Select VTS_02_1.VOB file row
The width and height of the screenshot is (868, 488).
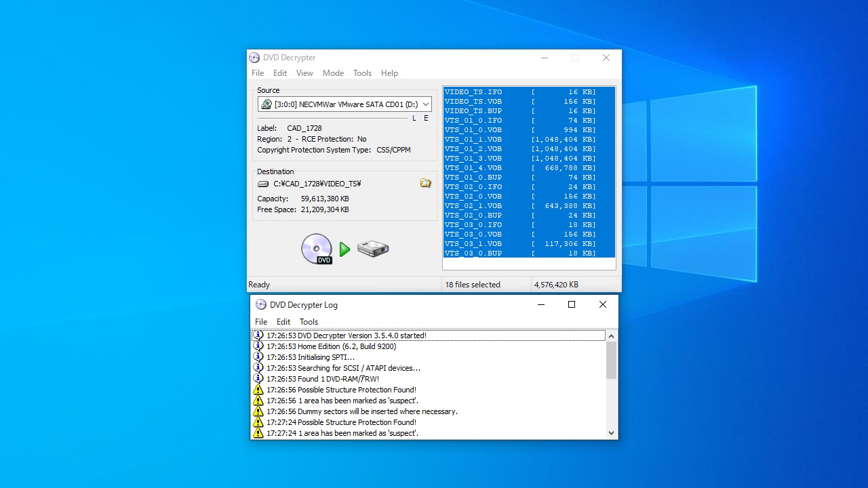529,206
